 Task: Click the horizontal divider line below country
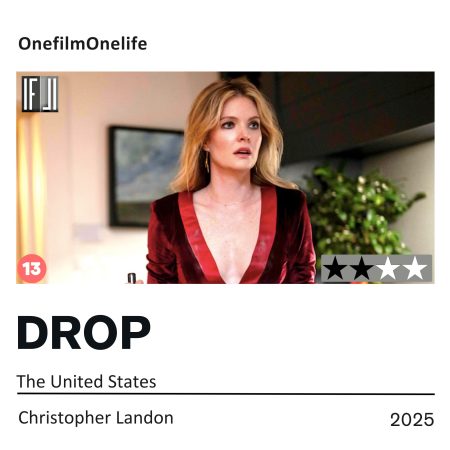(226, 394)
